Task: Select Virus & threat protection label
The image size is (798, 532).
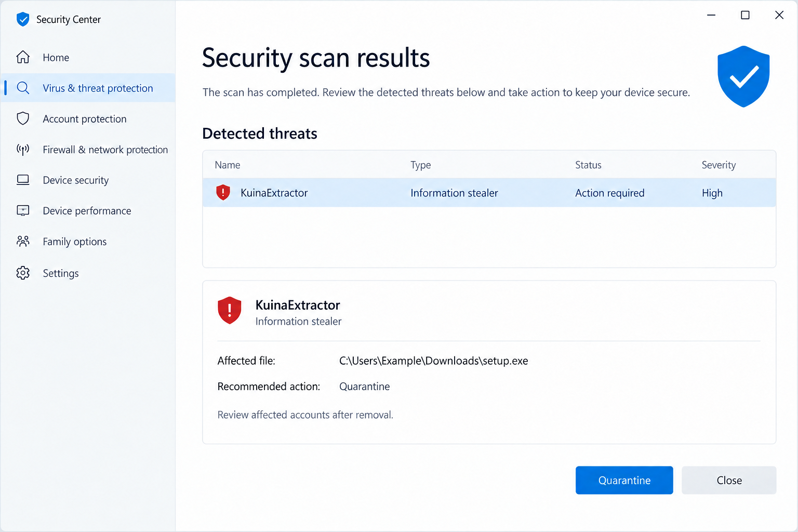Action: click(x=98, y=88)
